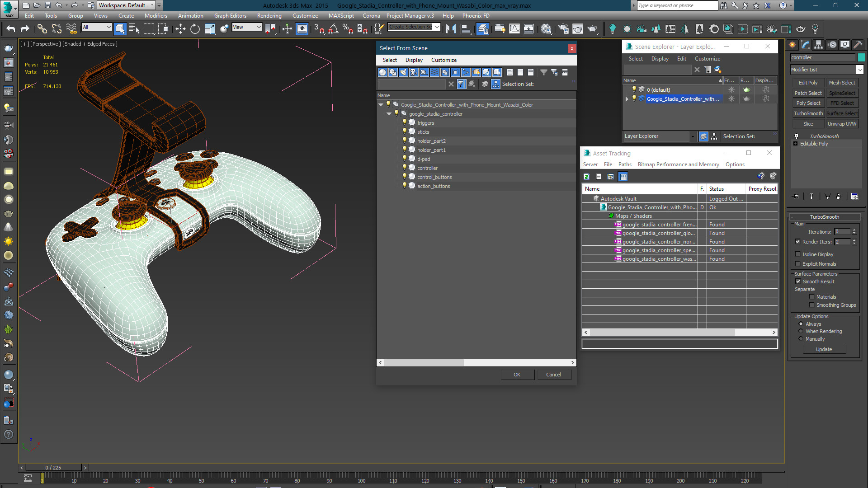Select the Manually update option

[x=801, y=339]
